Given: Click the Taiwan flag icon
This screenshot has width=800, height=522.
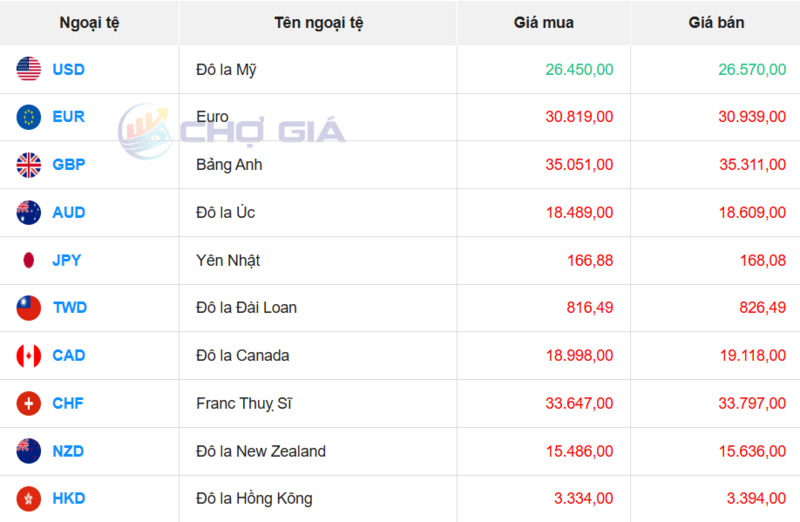Looking at the screenshot, I should coord(28,307).
